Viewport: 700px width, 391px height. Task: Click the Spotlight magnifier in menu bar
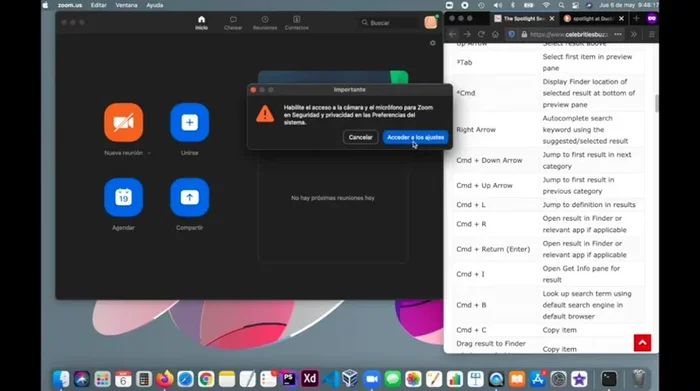pyautogui.click(x=561, y=5)
